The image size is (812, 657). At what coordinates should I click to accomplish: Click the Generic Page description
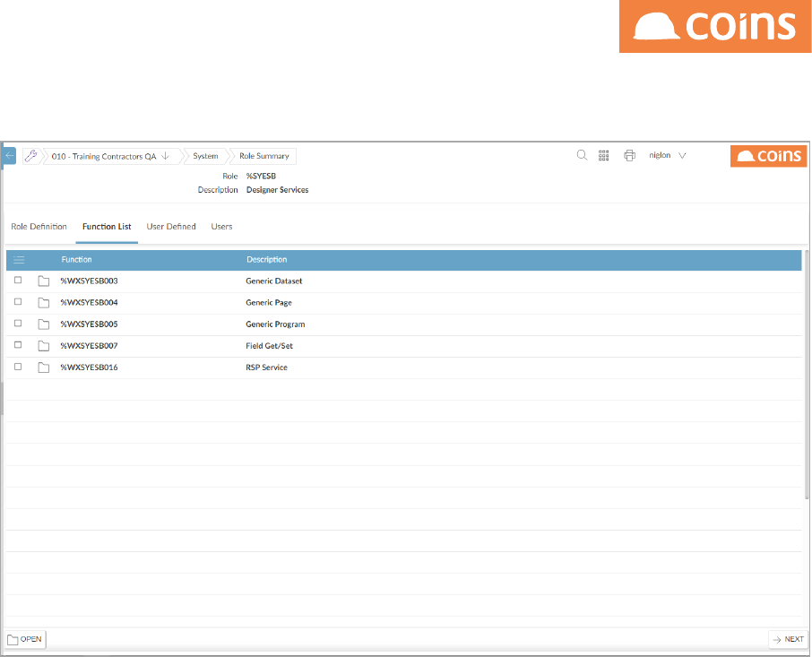click(x=269, y=303)
